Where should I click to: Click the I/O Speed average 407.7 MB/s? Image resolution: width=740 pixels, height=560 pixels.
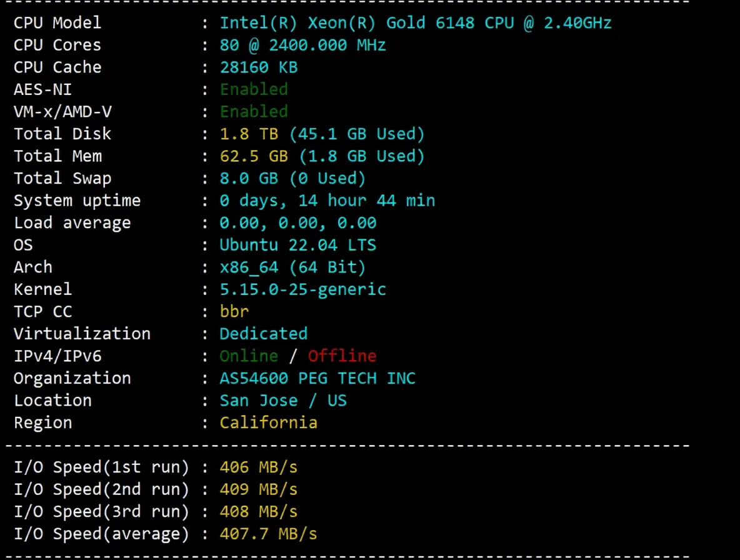[267, 534]
